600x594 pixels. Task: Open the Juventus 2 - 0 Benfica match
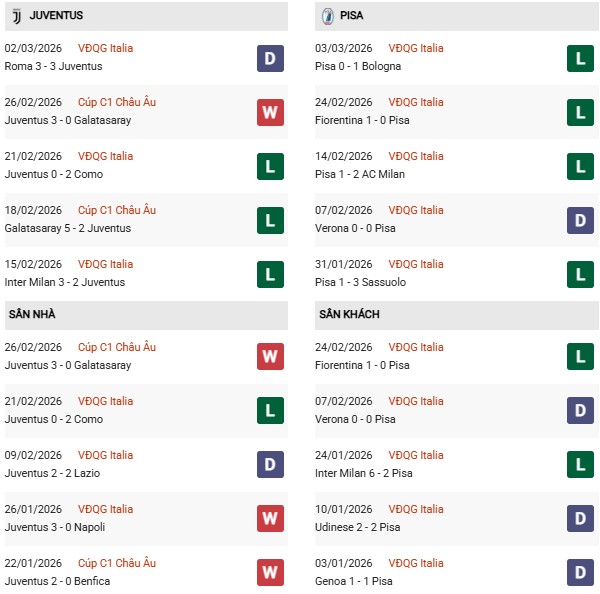point(58,581)
